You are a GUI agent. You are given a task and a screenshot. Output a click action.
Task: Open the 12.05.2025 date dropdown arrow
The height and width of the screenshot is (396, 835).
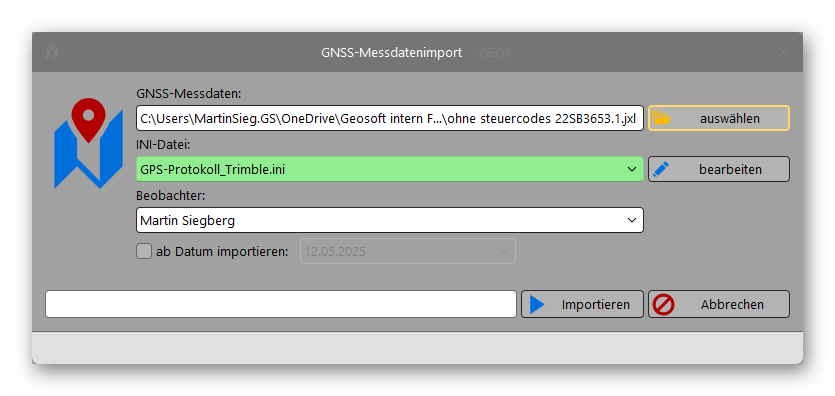tap(503, 251)
